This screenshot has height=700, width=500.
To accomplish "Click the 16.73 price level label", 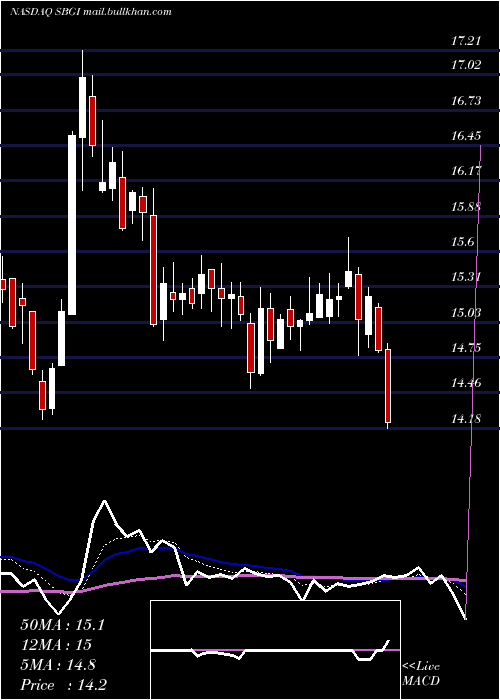I will click(466, 101).
